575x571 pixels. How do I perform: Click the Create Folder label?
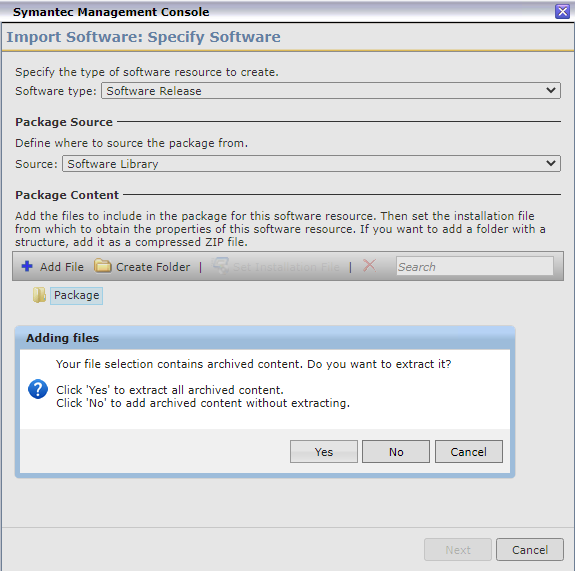(x=153, y=267)
